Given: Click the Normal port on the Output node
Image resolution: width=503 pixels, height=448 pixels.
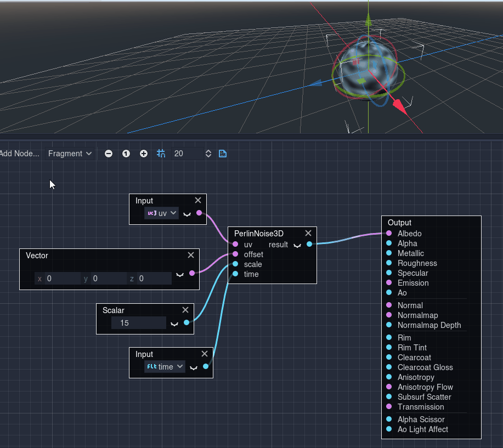Looking at the screenshot, I should [x=388, y=305].
